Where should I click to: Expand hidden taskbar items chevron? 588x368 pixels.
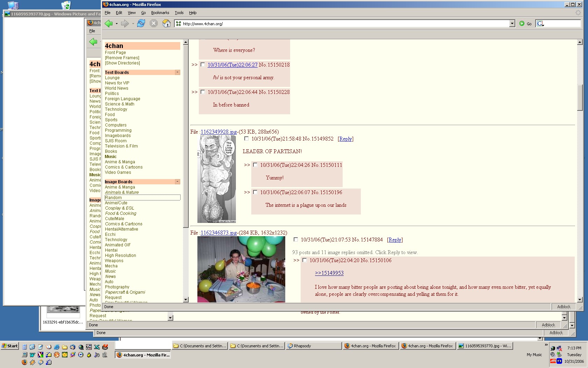click(x=546, y=345)
